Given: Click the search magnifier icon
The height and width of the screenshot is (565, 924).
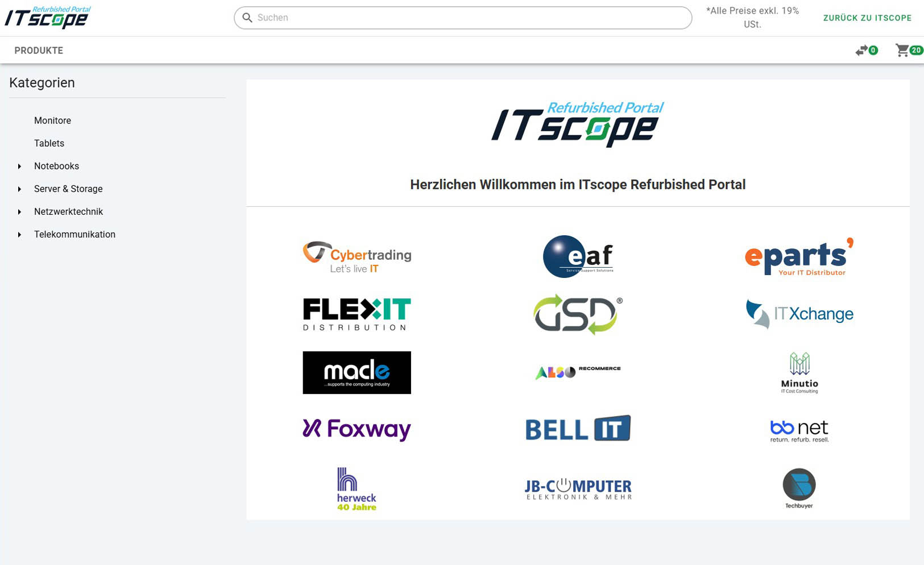Looking at the screenshot, I should point(247,18).
